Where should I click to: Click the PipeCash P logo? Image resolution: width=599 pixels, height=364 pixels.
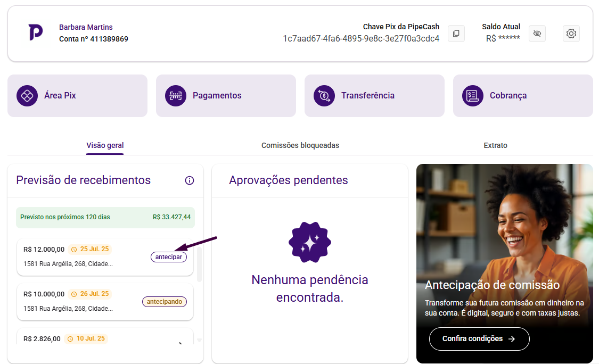[x=36, y=32]
